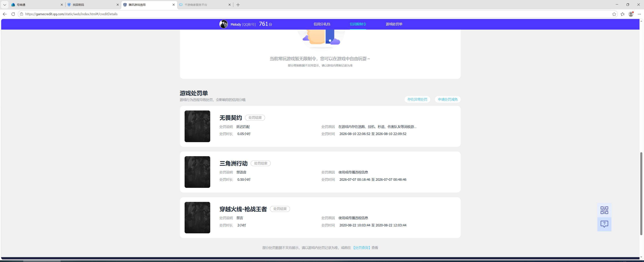Minimize the browser window
The image size is (644, 262).
coord(617,4)
